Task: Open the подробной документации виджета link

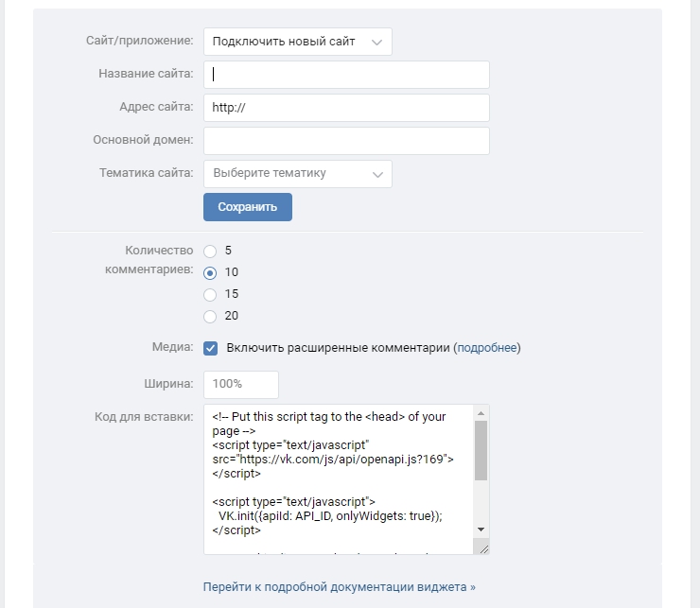Action: pos(340,587)
